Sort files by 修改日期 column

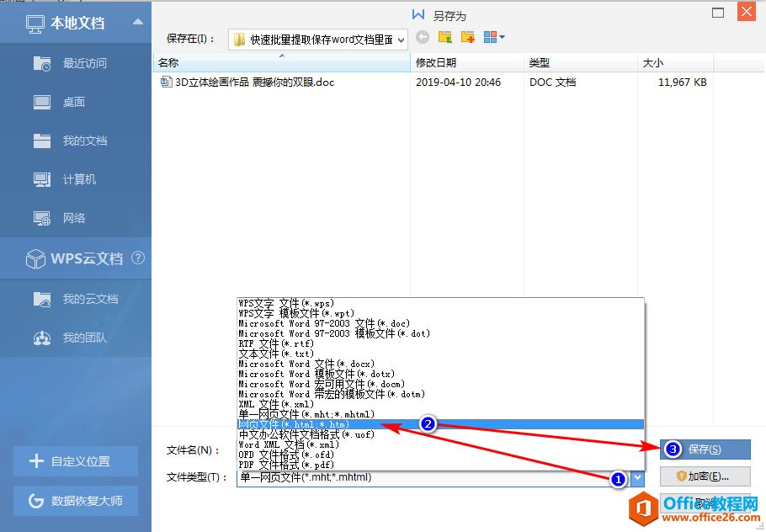pos(467,62)
